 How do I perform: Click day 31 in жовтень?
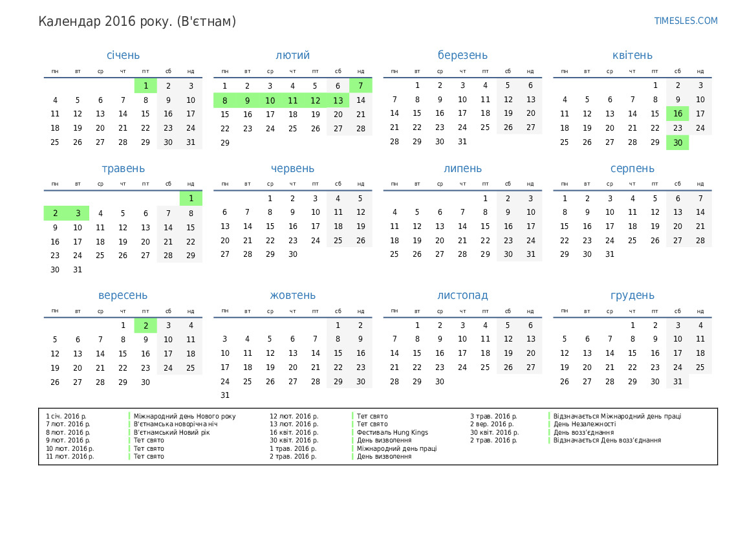(x=224, y=395)
